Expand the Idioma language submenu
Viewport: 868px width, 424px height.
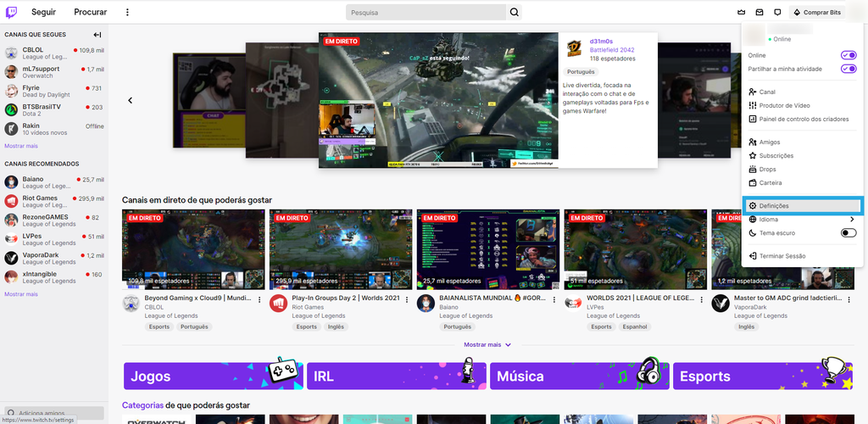coord(802,220)
